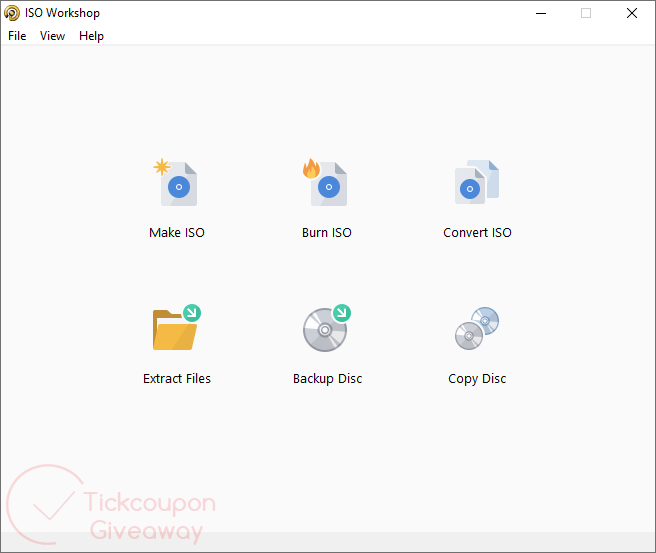Minimize the ISO Workshop window
Image resolution: width=656 pixels, height=553 pixels.
click(x=541, y=13)
